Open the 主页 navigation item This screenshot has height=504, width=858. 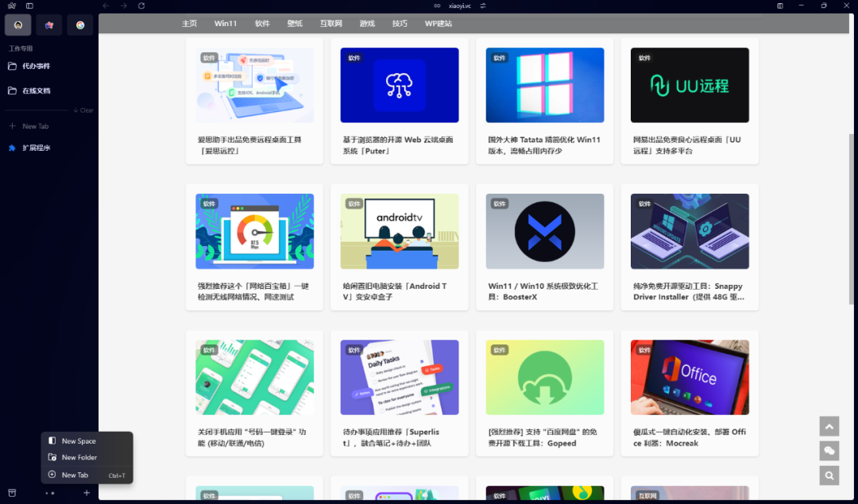click(x=189, y=24)
